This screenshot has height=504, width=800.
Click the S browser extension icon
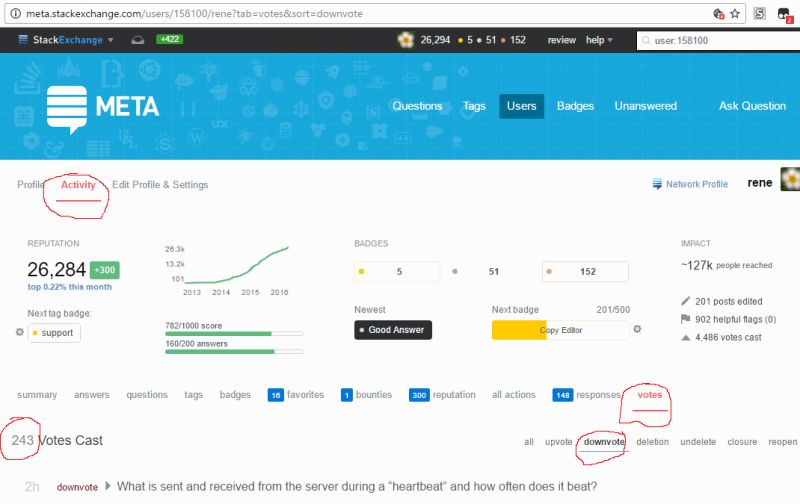pos(759,14)
